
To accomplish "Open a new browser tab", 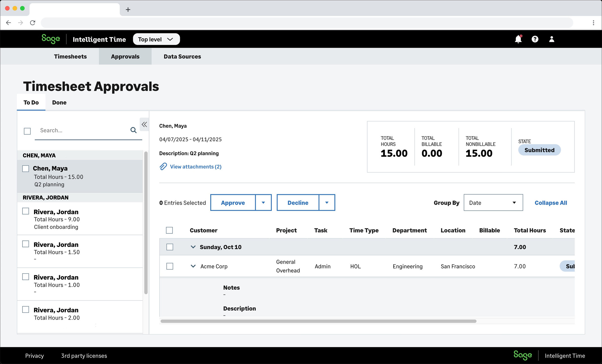I will [128, 10].
